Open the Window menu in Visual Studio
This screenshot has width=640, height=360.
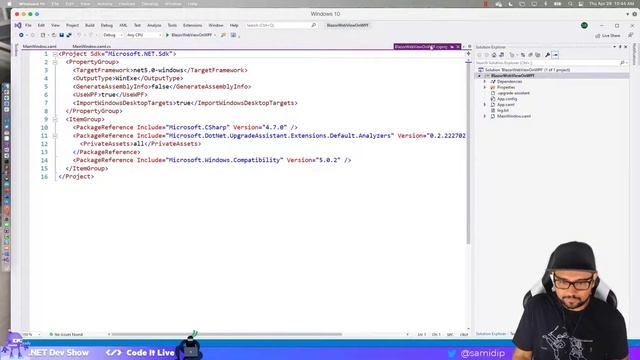pos(216,25)
